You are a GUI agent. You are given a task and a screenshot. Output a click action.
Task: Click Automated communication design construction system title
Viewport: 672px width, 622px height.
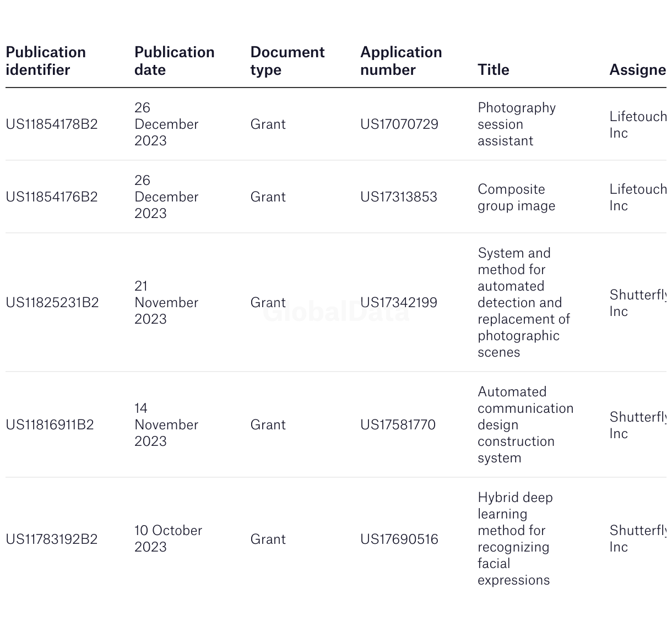coord(525,425)
